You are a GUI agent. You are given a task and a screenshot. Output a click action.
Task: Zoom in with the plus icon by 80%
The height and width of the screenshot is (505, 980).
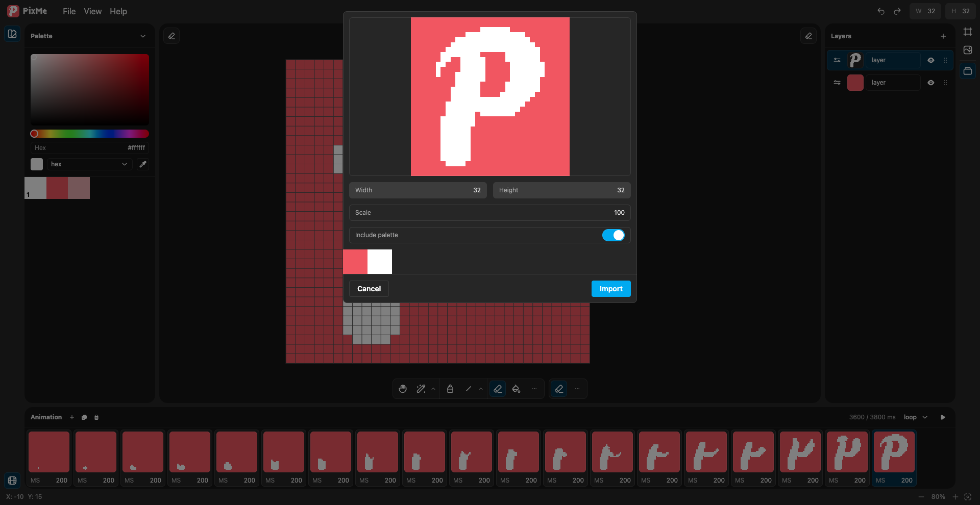coord(955,497)
